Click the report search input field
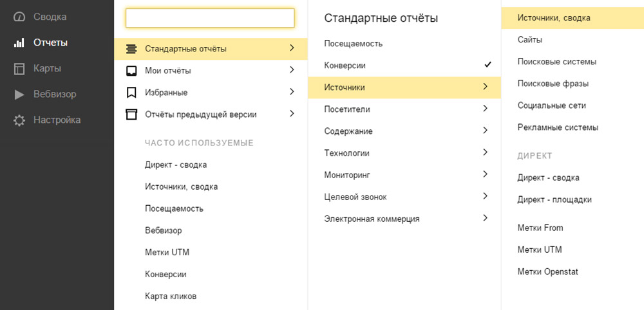Screen dimensions: 644x310 pos(210,18)
